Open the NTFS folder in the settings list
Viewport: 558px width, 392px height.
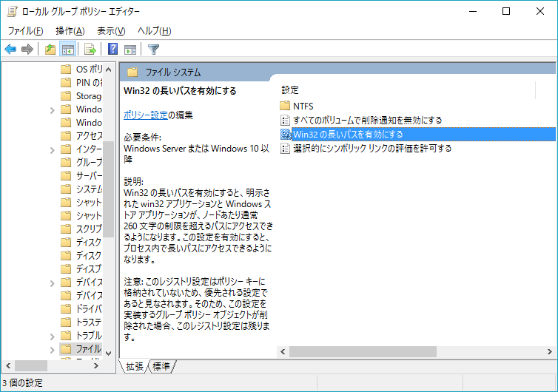tap(303, 106)
